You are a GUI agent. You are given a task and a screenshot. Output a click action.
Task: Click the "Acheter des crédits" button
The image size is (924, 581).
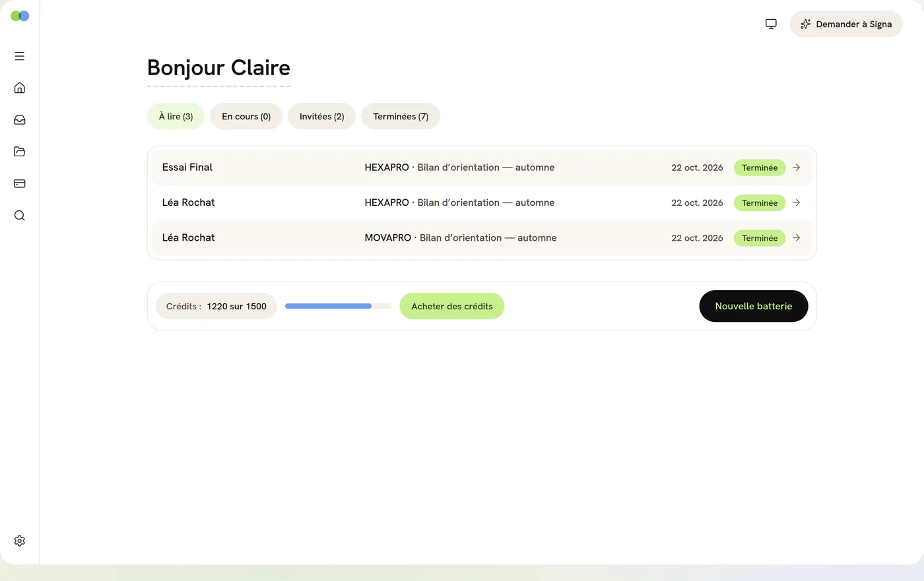452,306
